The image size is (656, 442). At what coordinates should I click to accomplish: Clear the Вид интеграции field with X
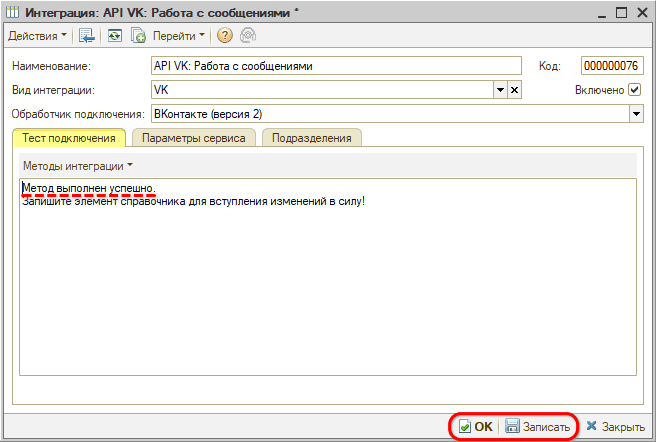pyautogui.click(x=514, y=90)
